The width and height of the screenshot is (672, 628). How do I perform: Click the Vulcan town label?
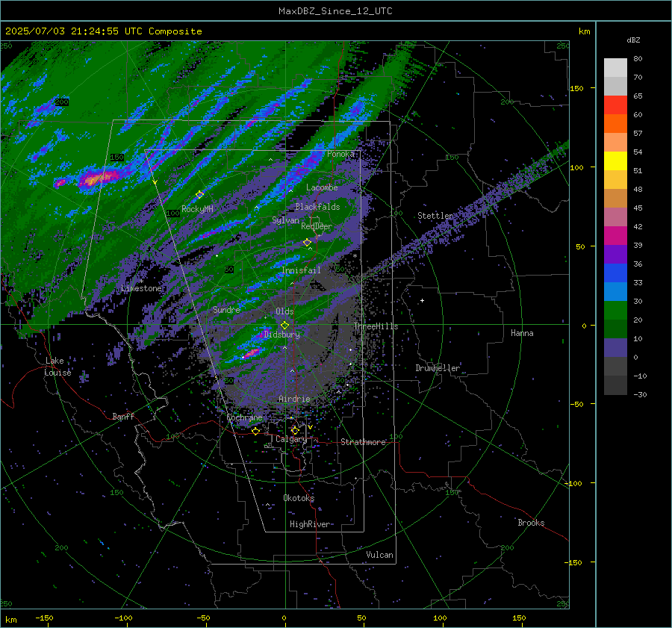[x=380, y=555]
